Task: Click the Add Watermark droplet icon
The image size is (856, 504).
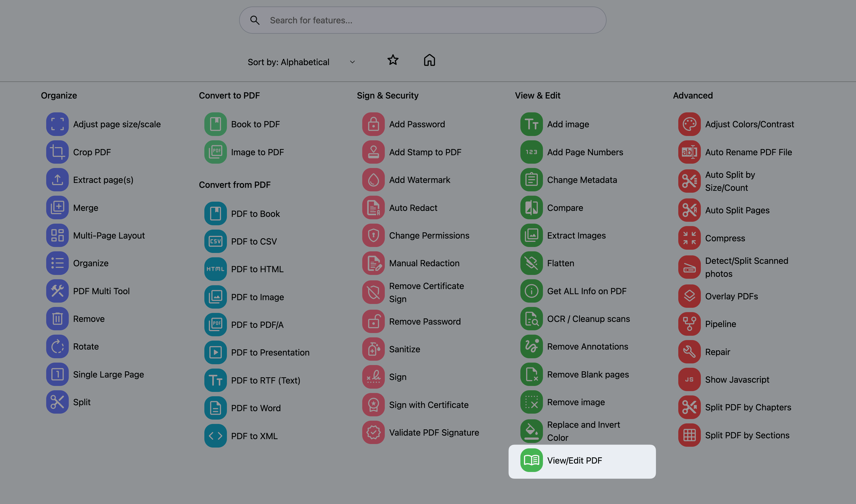Action: 373,180
